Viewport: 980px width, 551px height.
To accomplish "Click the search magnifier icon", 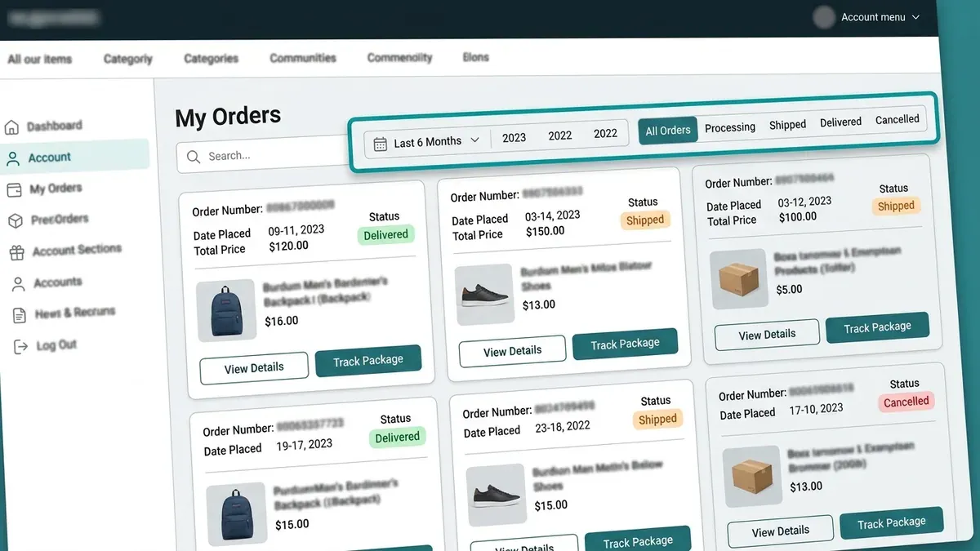I will point(194,157).
